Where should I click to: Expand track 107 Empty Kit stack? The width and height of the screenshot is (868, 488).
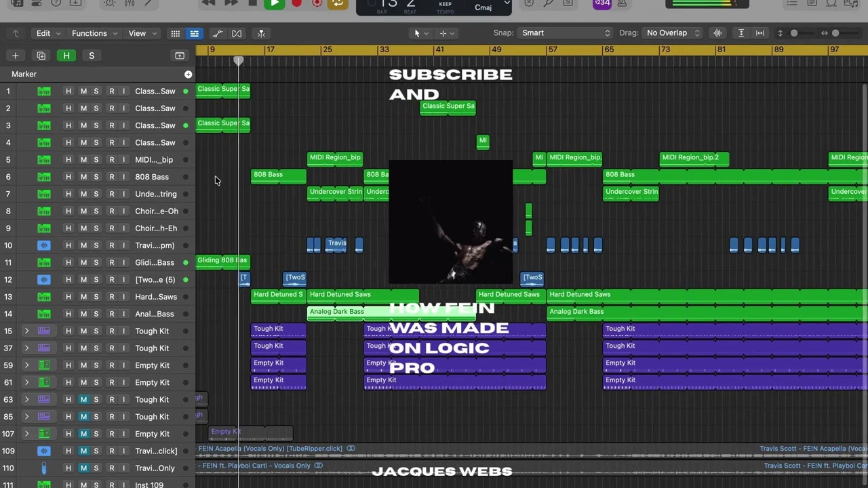click(26, 434)
